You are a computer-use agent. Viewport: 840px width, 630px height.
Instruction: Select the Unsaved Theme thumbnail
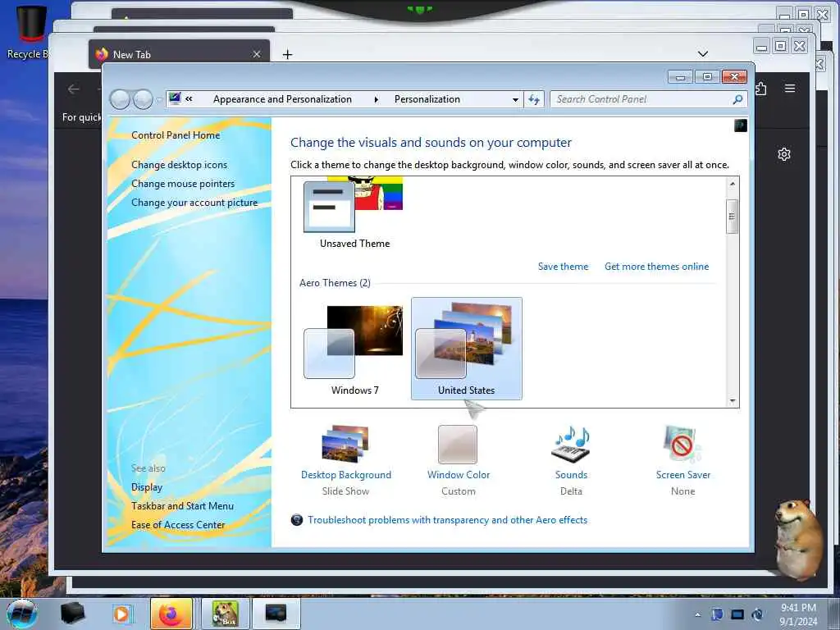pyautogui.click(x=354, y=213)
